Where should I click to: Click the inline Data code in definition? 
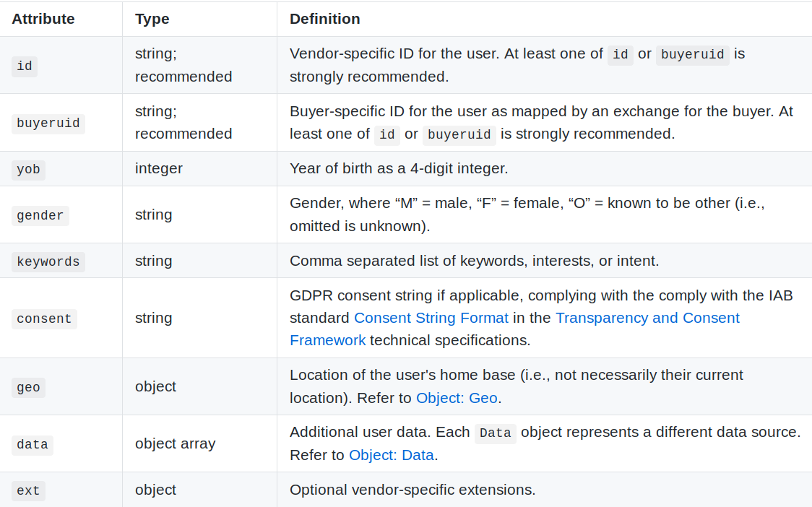495,433
